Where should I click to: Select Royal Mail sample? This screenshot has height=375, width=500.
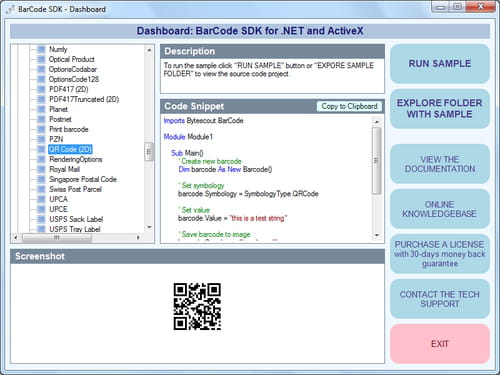click(65, 169)
